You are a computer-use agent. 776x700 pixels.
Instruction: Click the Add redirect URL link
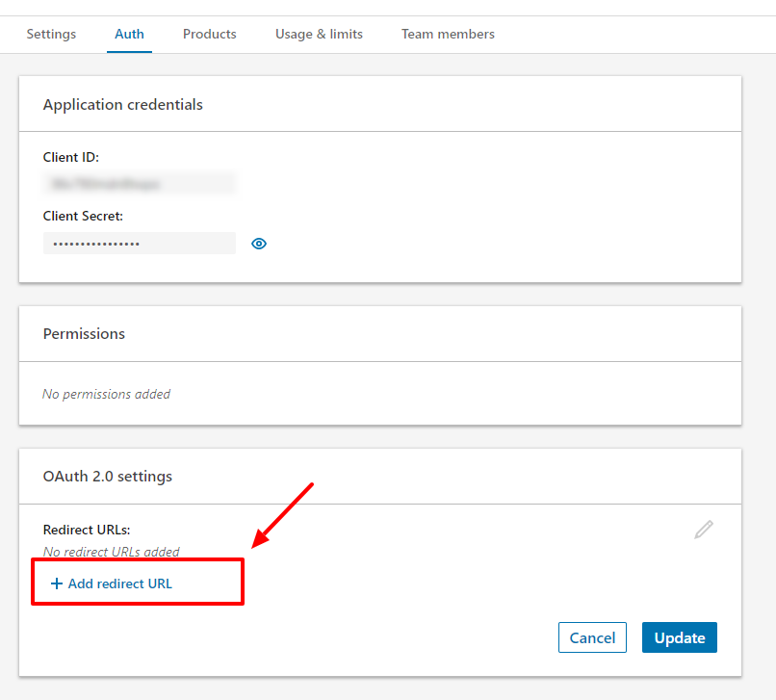(119, 583)
